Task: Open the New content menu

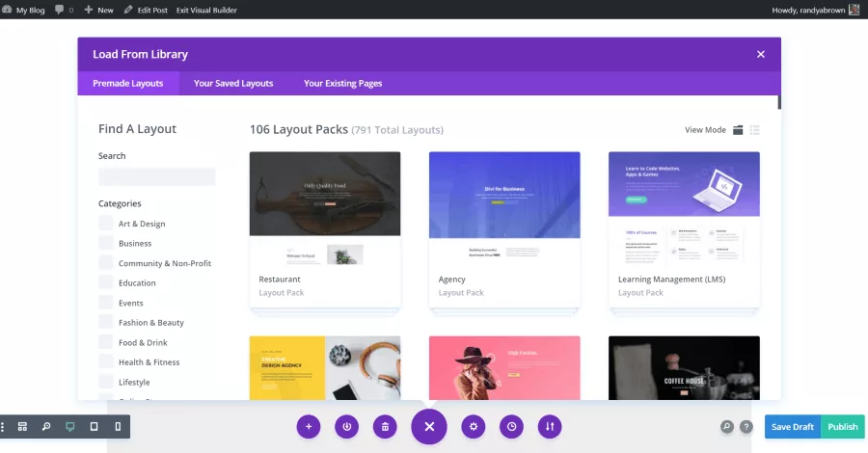Action: (98, 10)
